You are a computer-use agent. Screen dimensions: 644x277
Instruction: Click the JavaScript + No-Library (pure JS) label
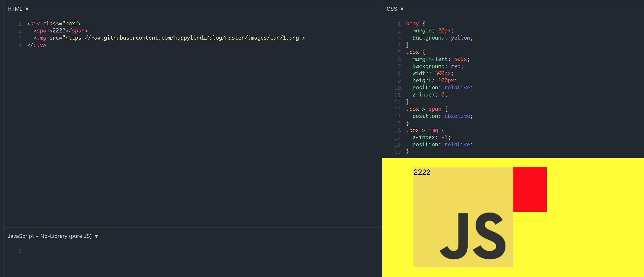tap(50, 236)
